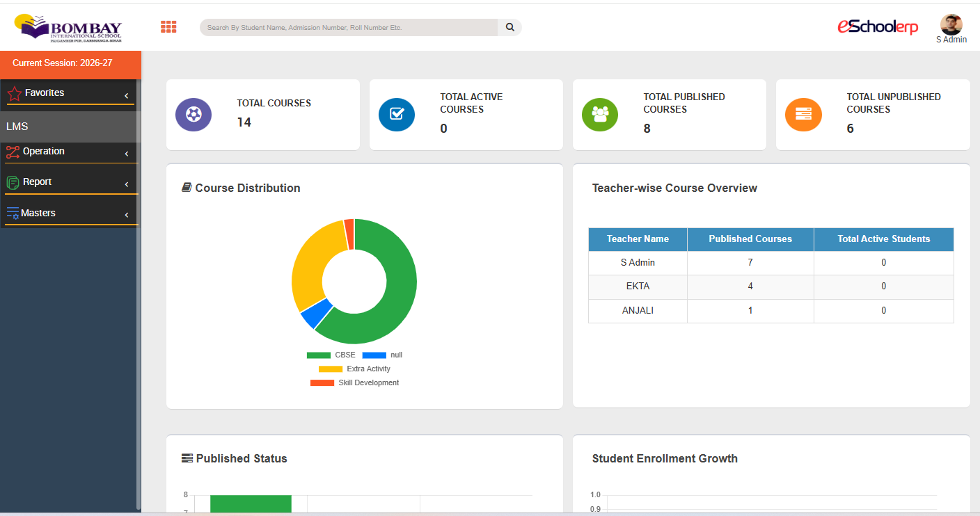Open the Favorites sidebar menu
980x516 pixels.
(x=70, y=93)
